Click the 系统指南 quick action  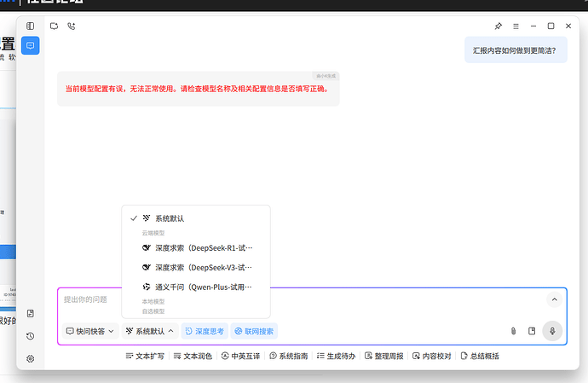coord(288,356)
